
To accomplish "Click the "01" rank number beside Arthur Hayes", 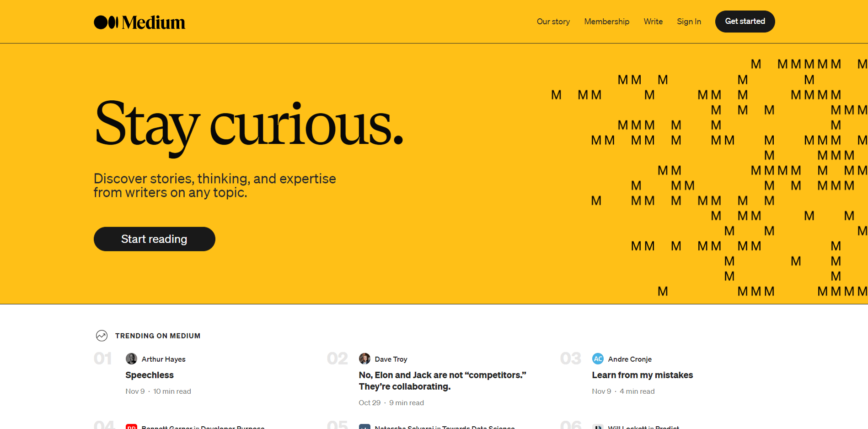I will 103,358.
